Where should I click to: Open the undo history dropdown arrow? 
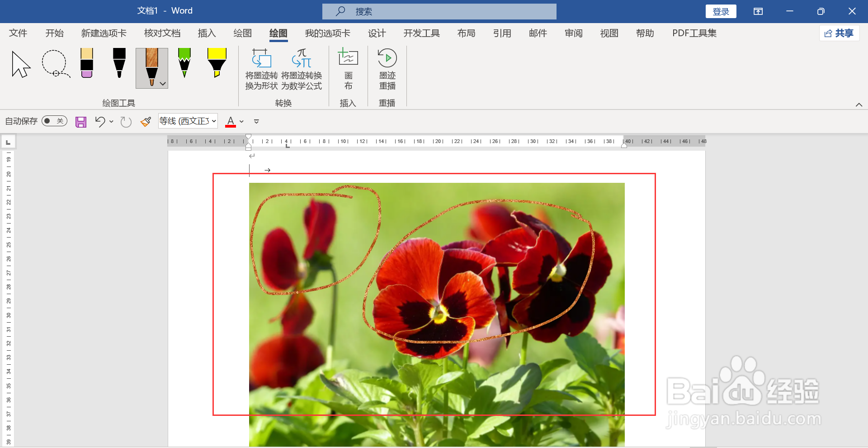[111, 121]
